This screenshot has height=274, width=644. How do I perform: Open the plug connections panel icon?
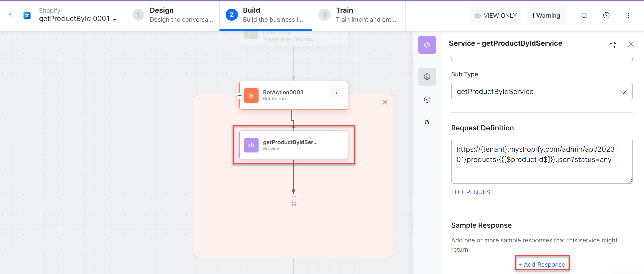(x=427, y=122)
